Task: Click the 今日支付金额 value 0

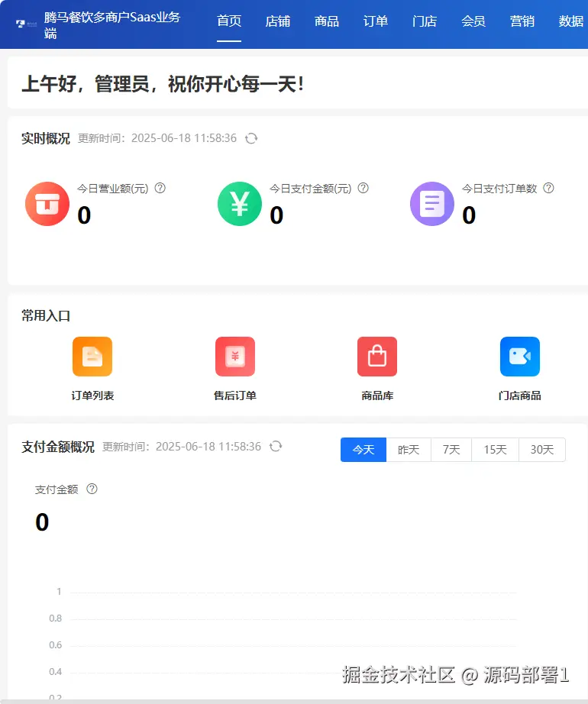Action: (276, 215)
